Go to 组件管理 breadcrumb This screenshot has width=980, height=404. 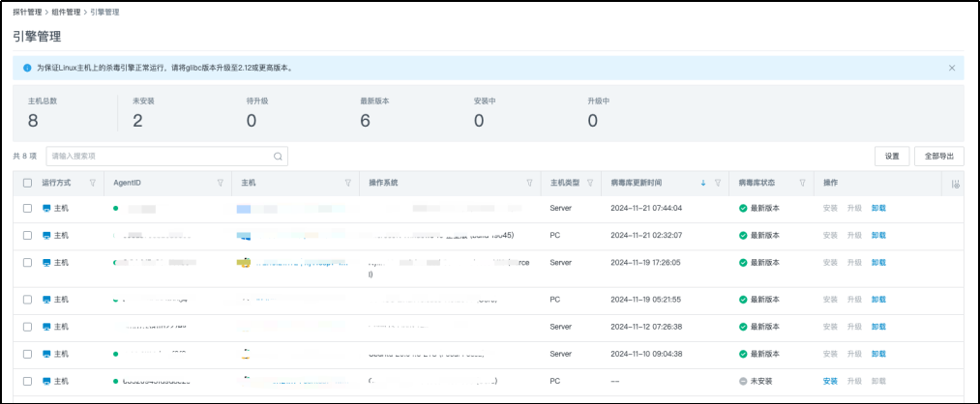79,13
